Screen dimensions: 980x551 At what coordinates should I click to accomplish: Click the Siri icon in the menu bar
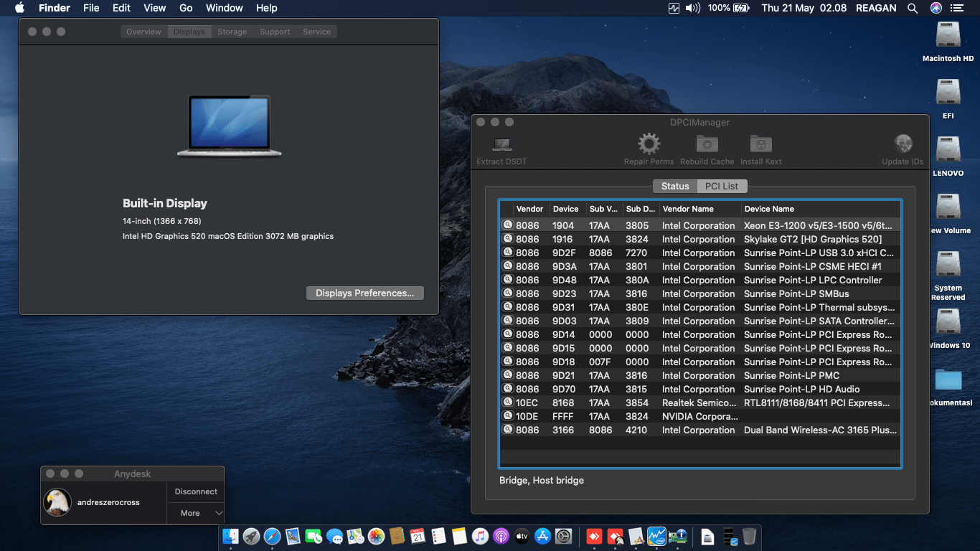[936, 8]
